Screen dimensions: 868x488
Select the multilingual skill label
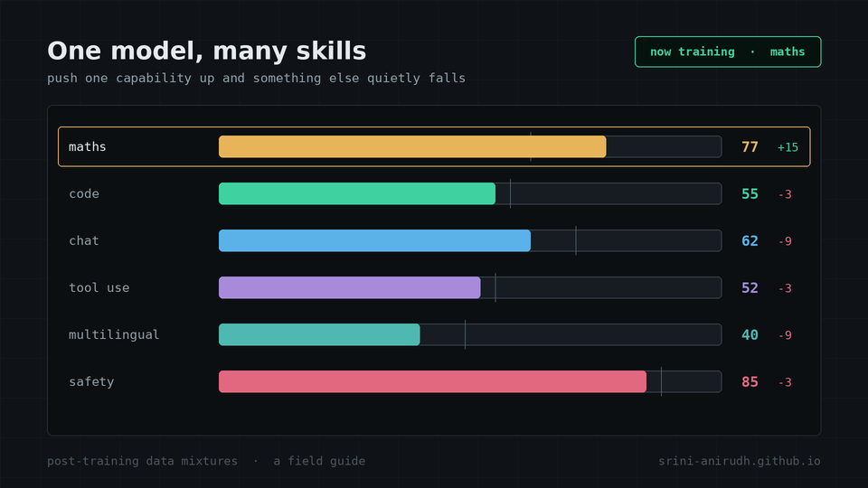114,334
